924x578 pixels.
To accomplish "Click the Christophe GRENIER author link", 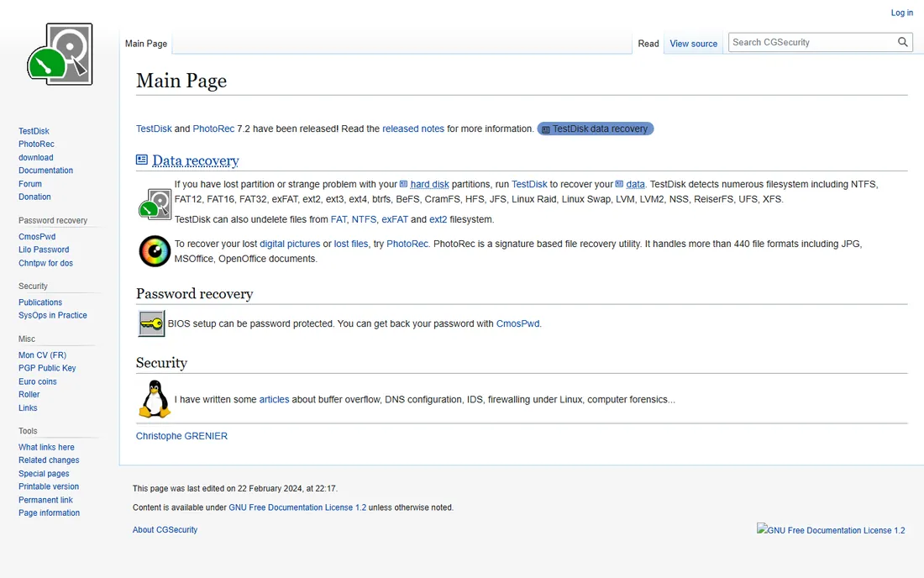I will [181, 436].
